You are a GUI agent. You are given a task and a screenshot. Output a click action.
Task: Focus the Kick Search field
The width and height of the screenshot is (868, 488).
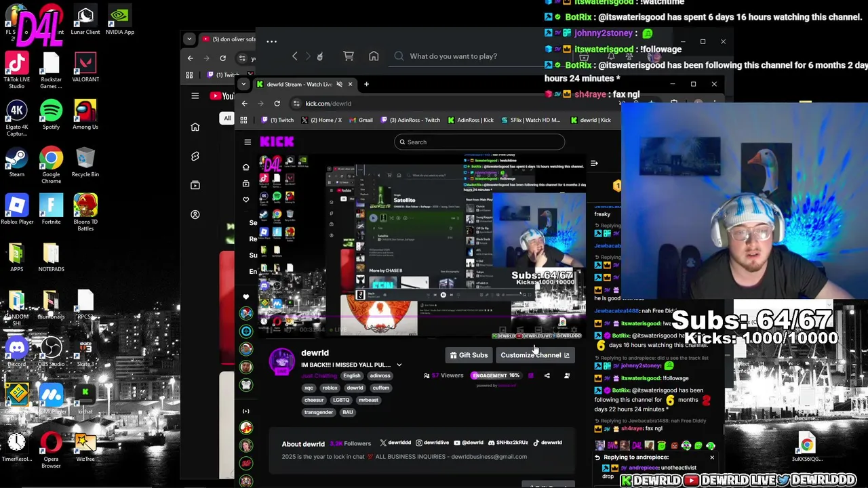pyautogui.click(x=479, y=142)
